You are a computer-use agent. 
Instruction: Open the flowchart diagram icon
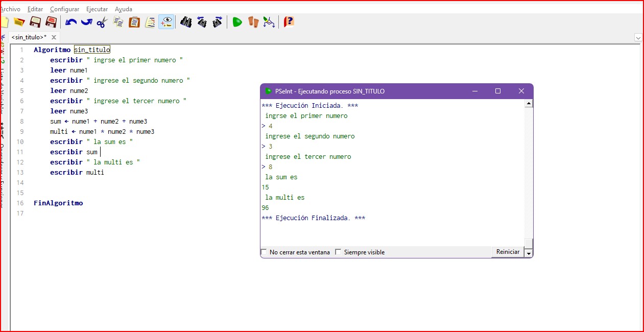269,22
